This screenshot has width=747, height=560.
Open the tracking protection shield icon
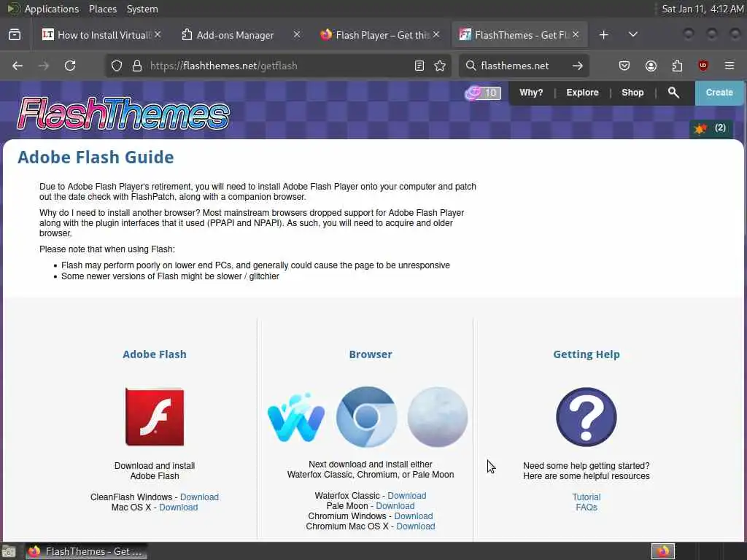coord(117,66)
